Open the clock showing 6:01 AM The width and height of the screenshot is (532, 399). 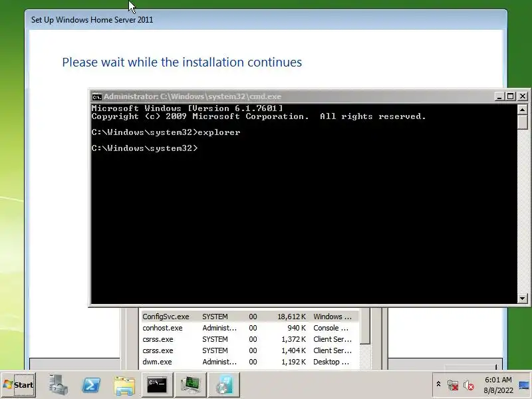[498, 380]
